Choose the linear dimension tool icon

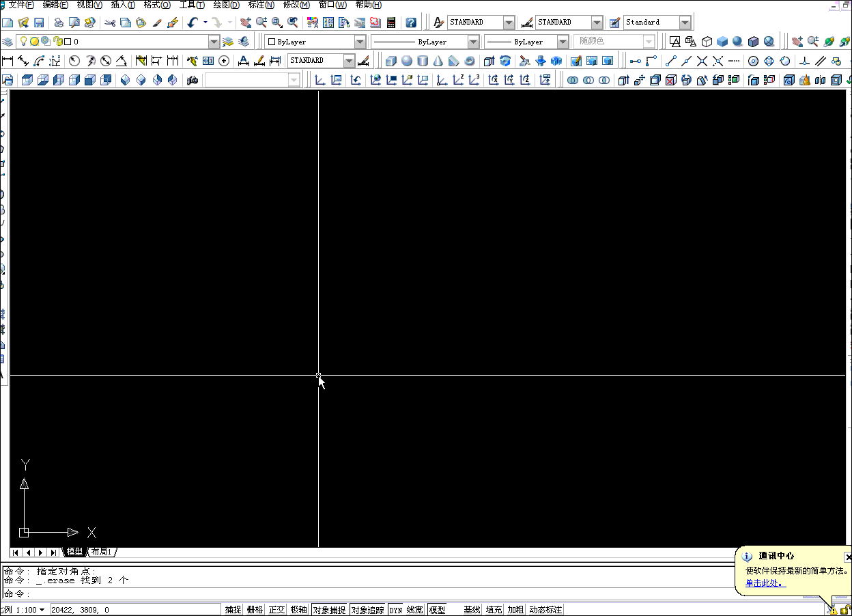8,61
